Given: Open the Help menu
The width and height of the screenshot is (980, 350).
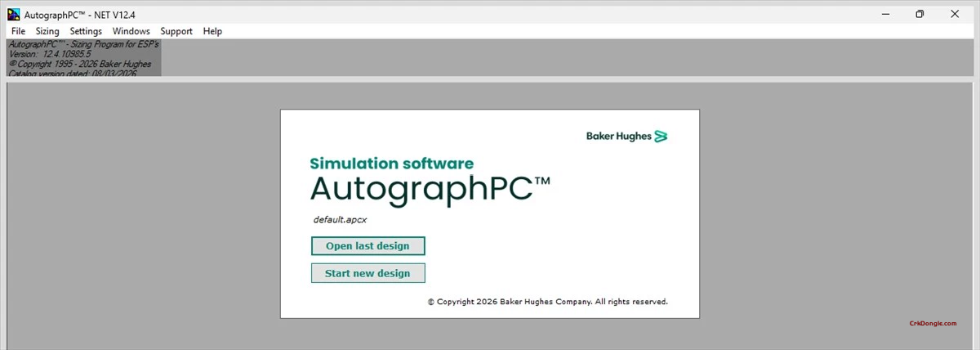Looking at the screenshot, I should point(212,31).
